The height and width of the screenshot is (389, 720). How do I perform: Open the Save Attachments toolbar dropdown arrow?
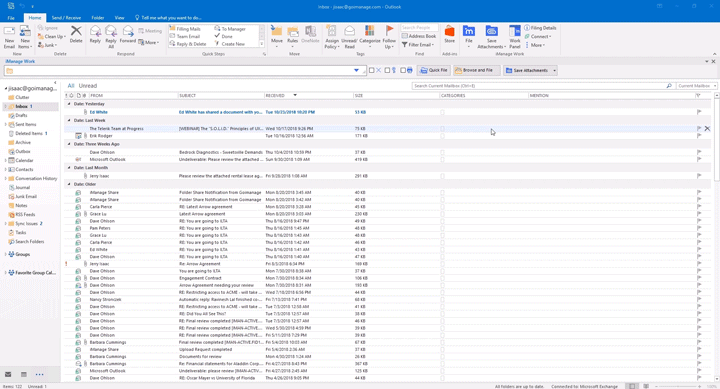pyautogui.click(x=554, y=71)
